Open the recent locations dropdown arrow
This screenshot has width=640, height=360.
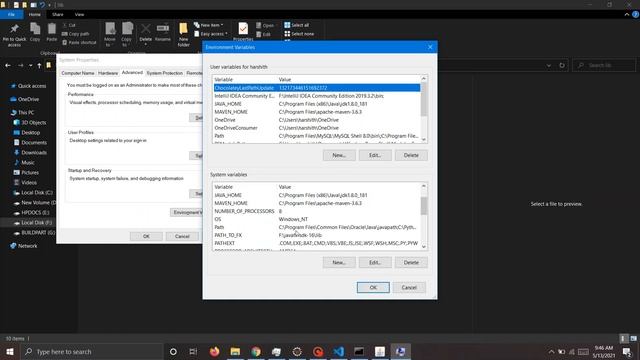(30, 65)
